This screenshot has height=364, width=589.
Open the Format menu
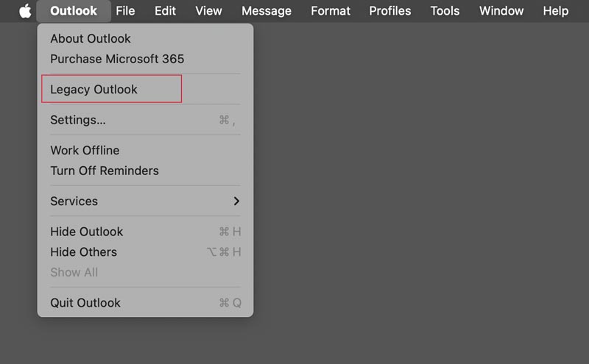(x=331, y=11)
